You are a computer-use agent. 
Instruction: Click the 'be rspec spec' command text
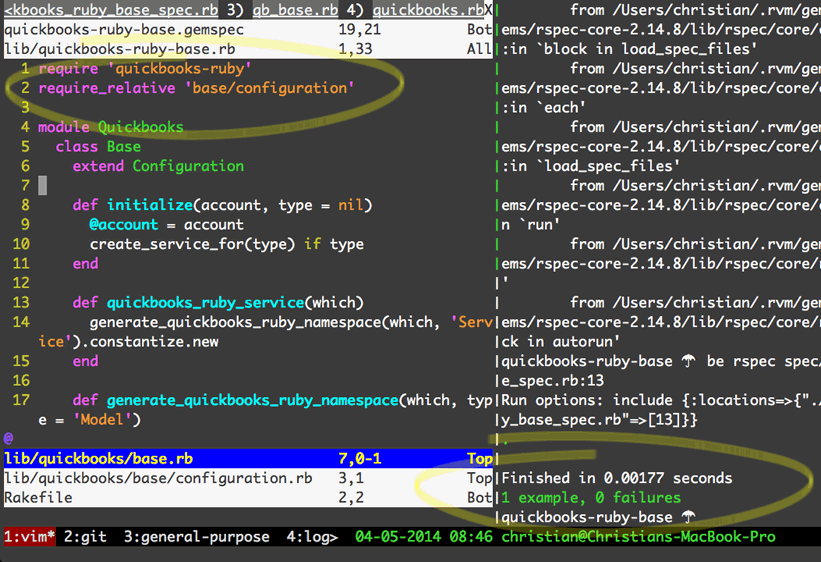tap(762, 361)
